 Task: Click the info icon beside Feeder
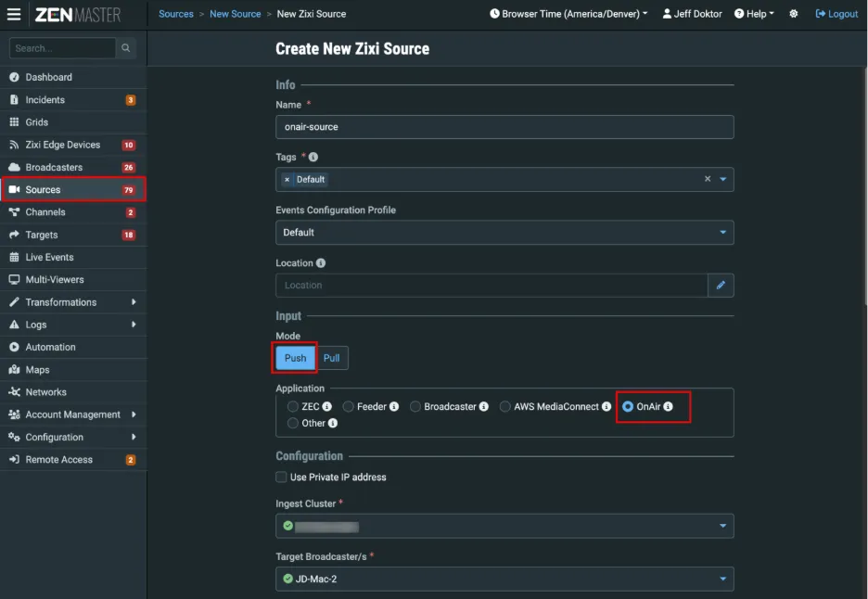click(394, 406)
